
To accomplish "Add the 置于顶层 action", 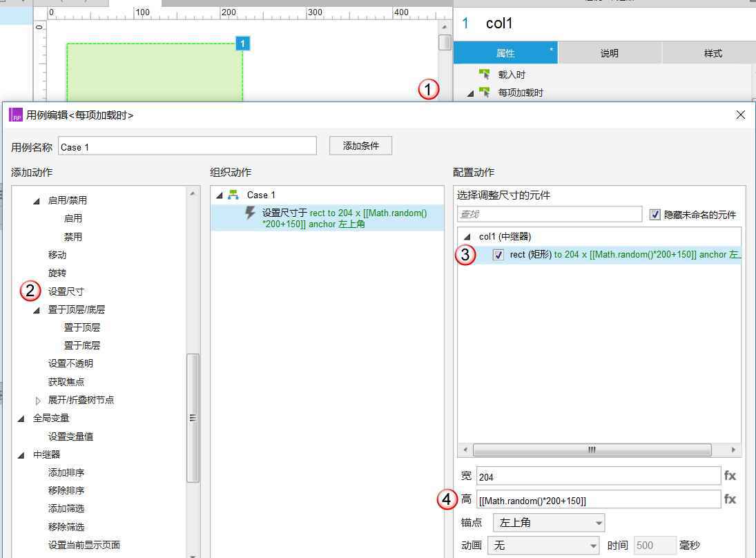I will pyautogui.click(x=82, y=327).
